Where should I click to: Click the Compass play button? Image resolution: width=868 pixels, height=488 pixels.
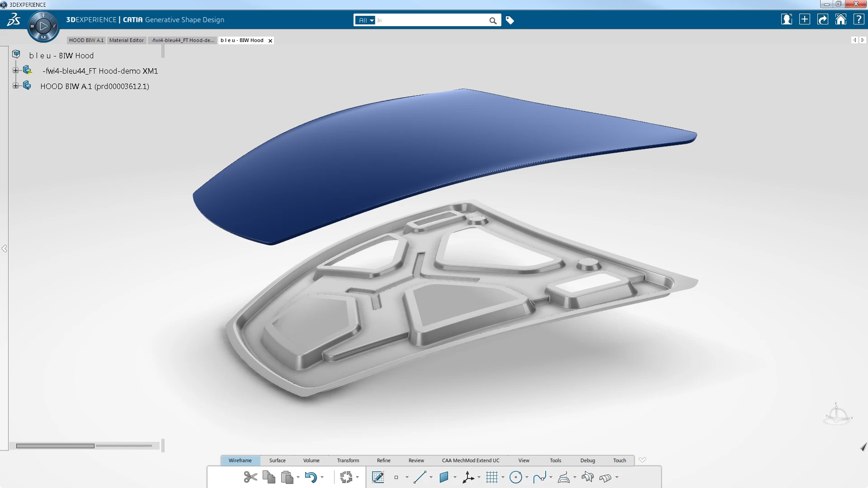43,26
